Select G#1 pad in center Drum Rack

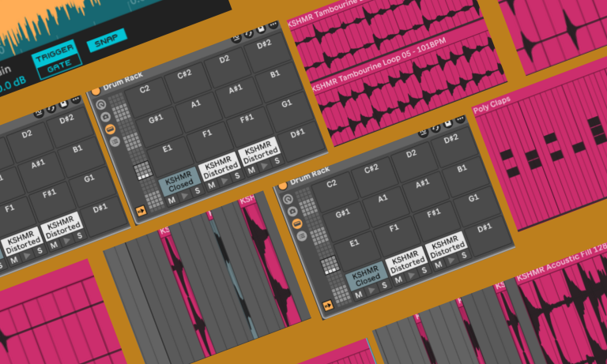pos(158,126)
